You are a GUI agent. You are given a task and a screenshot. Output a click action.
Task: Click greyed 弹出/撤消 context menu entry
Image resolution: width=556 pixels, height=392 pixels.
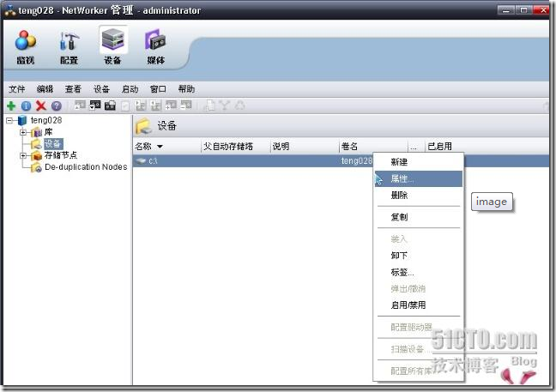pos(419,289)
